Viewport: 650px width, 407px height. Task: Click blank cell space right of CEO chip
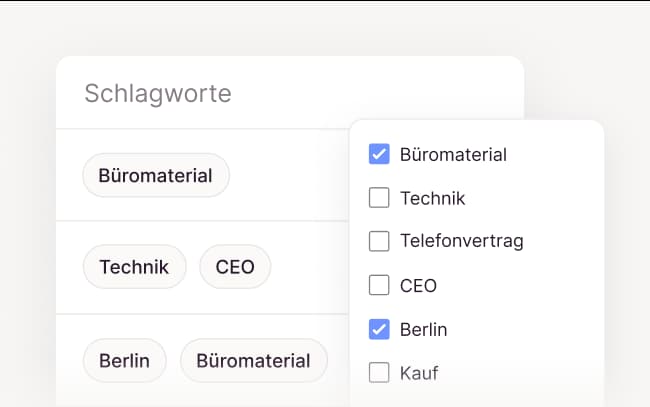point(308,267)
